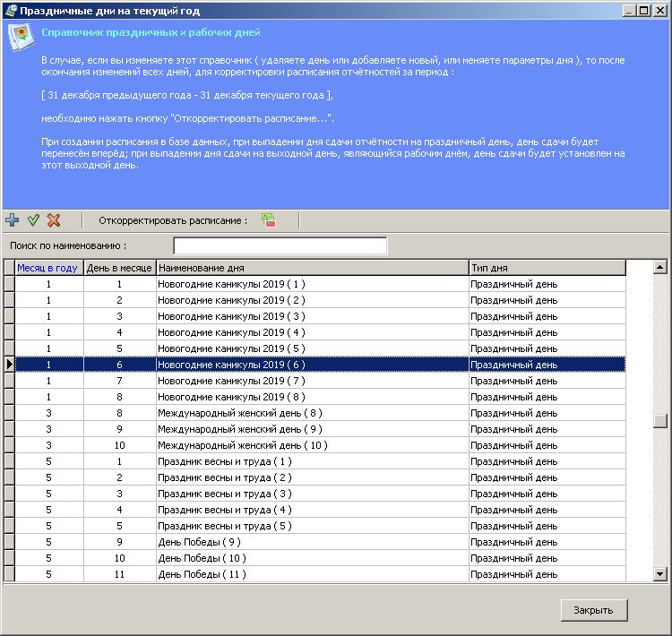Click the notebook icon in the header
Viewport: 672px width, 636px height.
(x=20, y=39)
